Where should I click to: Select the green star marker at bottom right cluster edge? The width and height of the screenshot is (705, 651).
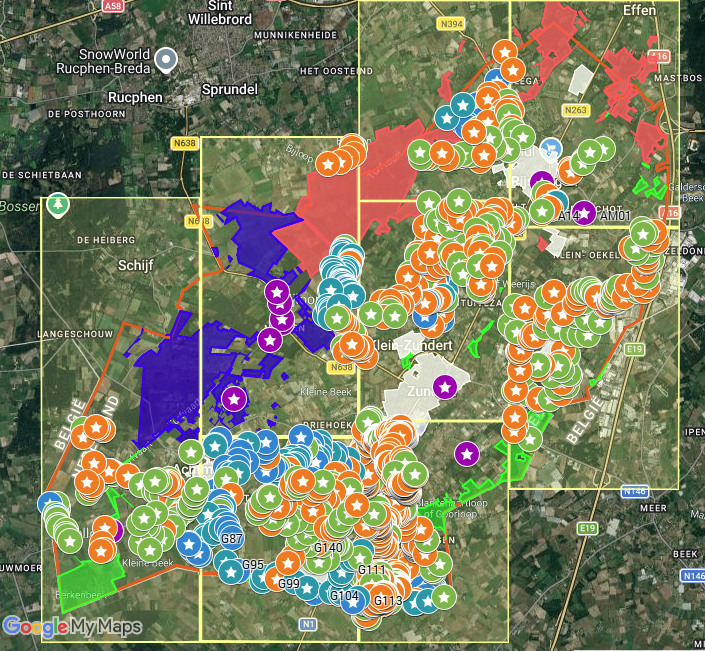444,597
